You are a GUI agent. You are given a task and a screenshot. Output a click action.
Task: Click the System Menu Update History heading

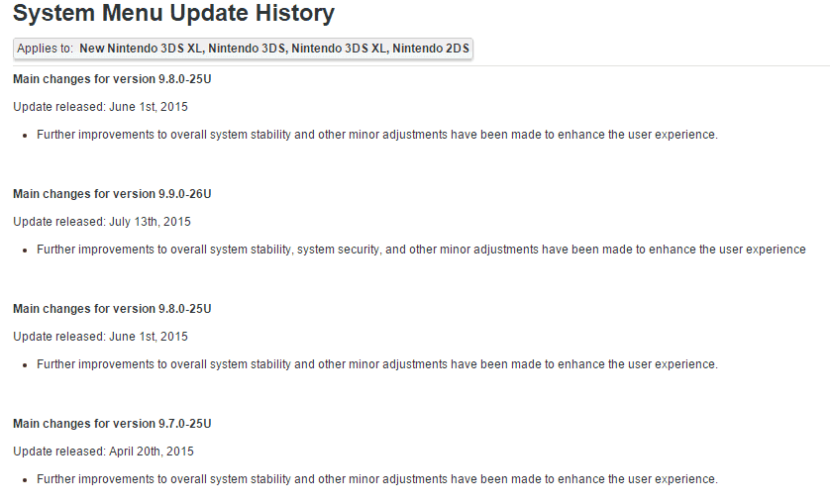[x=173, y=13]
